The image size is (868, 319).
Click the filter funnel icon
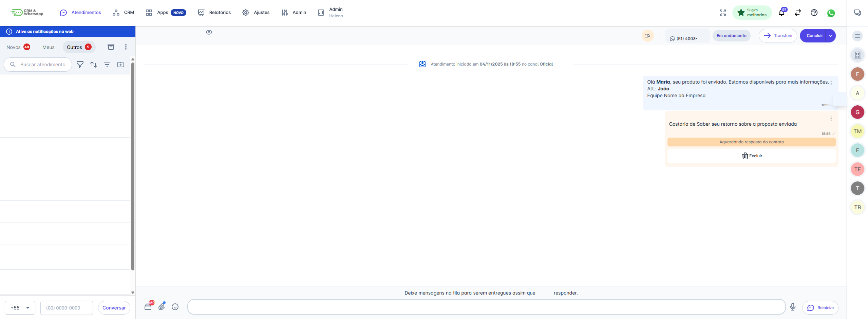tap(80, 65)
